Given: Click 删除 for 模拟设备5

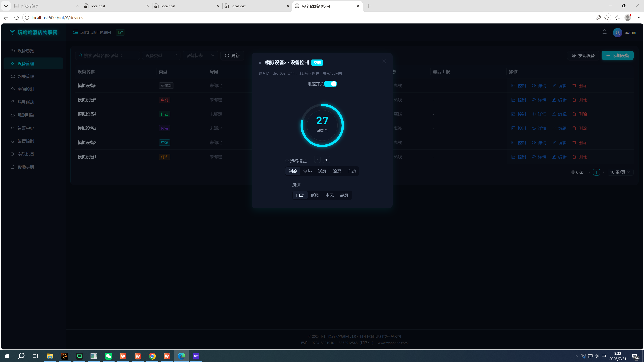Looking at the screenshot, I should tap(579, 100).
